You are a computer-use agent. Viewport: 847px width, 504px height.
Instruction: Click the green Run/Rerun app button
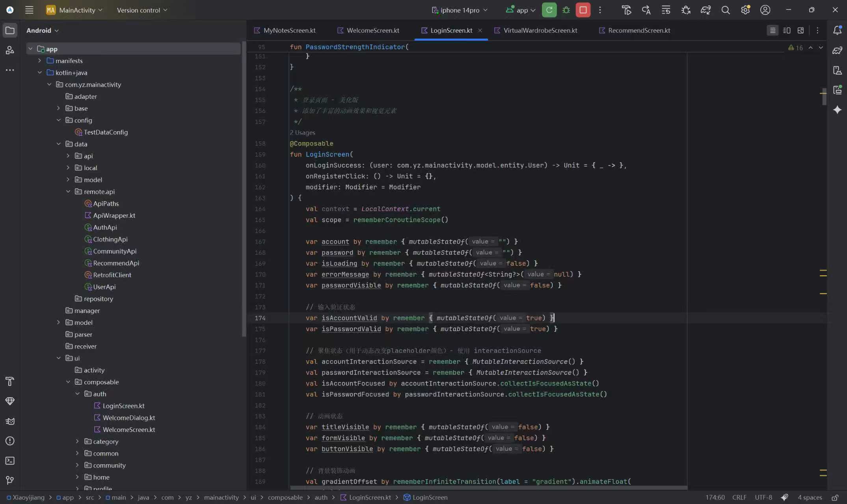[x=549, y=10]
